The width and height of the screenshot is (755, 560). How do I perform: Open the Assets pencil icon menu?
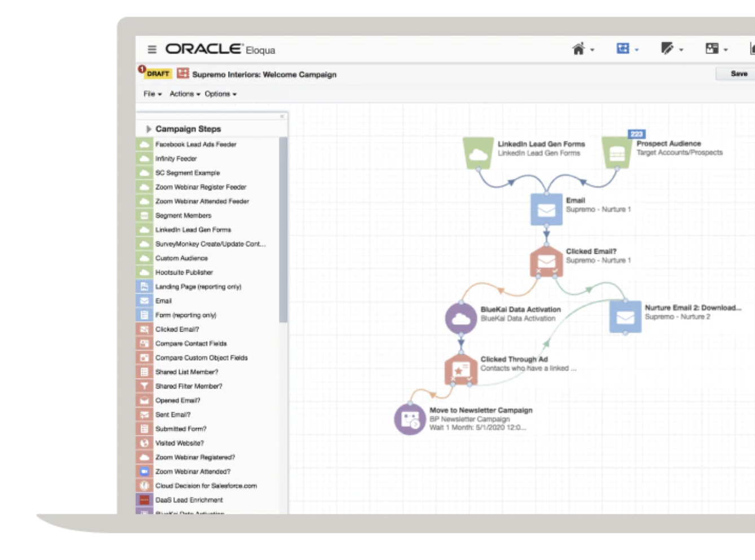(671, 49)
